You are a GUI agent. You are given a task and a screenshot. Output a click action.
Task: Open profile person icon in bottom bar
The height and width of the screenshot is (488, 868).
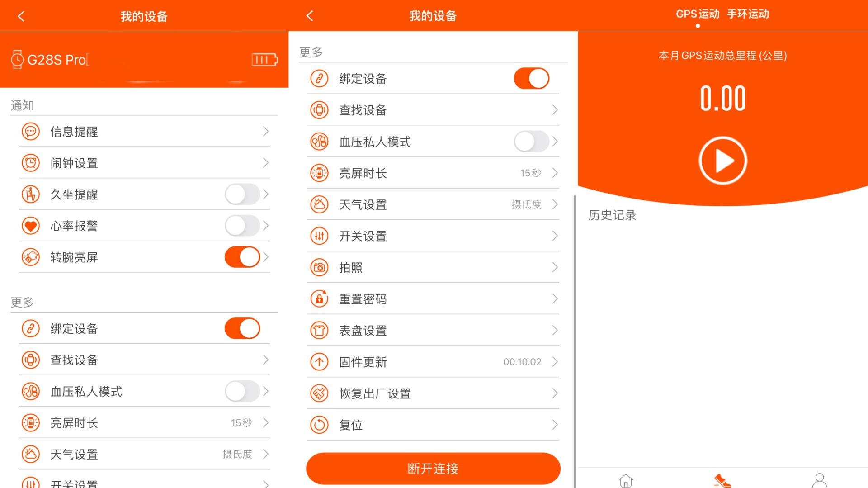(819, 480)
